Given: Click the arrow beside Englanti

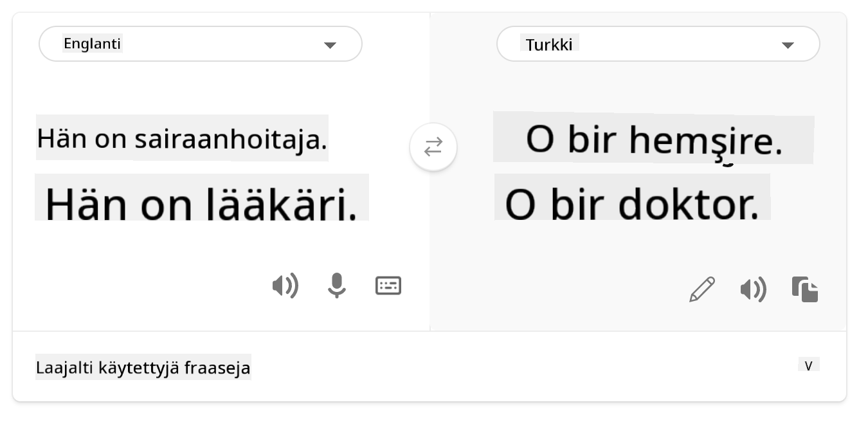Looking at the screenshot, I should coord(330,45).
